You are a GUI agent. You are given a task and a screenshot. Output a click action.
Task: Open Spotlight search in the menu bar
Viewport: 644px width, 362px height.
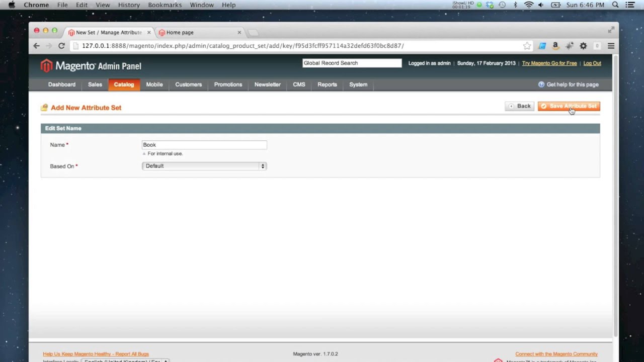[615, 5]
